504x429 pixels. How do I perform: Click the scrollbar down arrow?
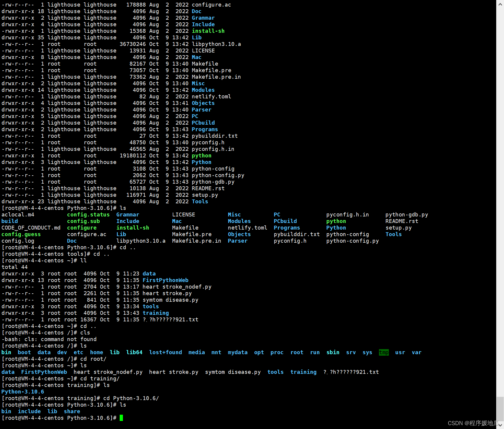tap(500, 425)
